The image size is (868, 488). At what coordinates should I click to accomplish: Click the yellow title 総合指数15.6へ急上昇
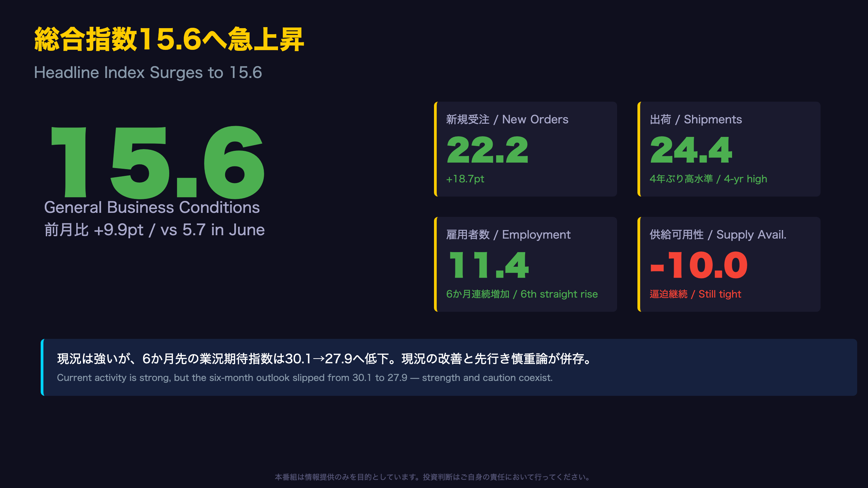(169, 40)
